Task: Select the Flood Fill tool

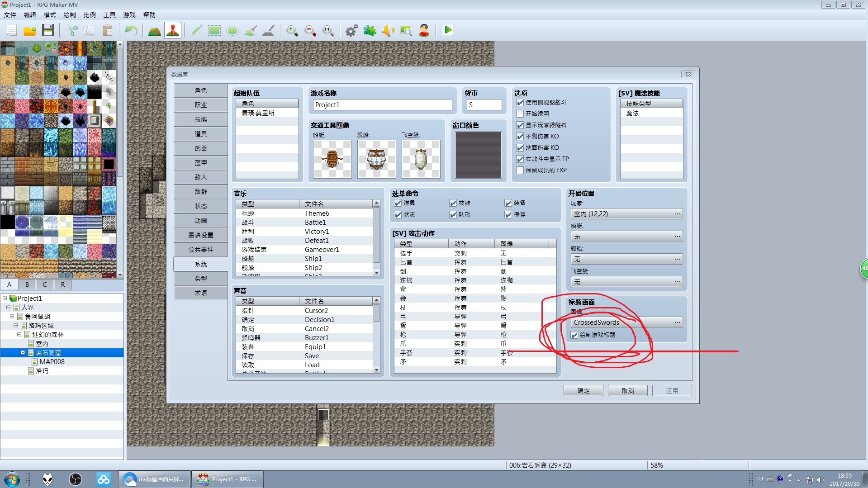Action: pos(251,30)
